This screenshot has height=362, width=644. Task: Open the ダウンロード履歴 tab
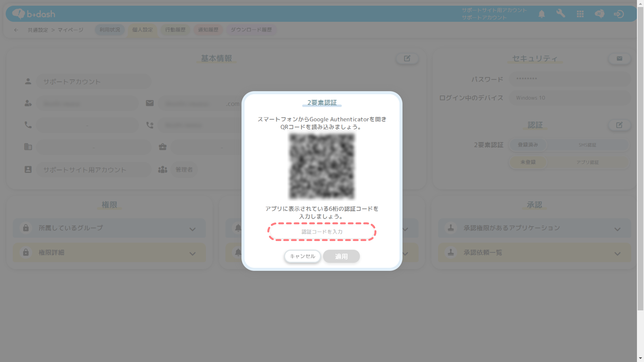point(251,30)
